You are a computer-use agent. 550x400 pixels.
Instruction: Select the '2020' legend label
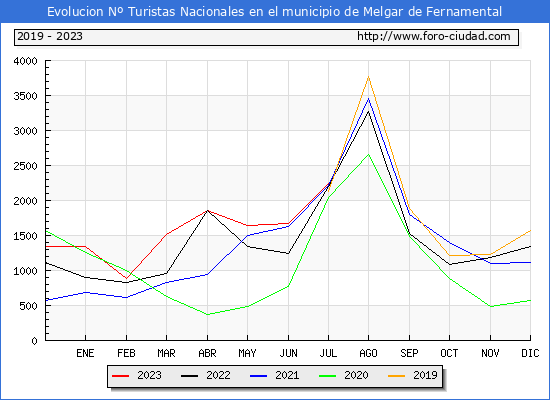click(356, 375)
